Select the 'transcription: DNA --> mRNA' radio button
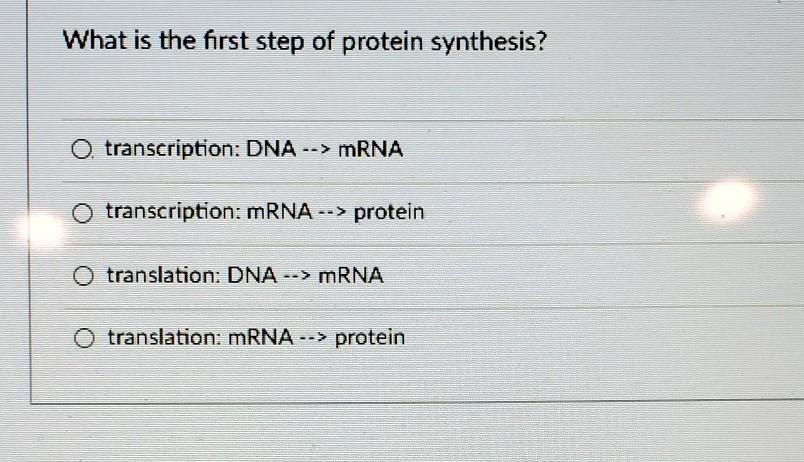 coord(82,150)
